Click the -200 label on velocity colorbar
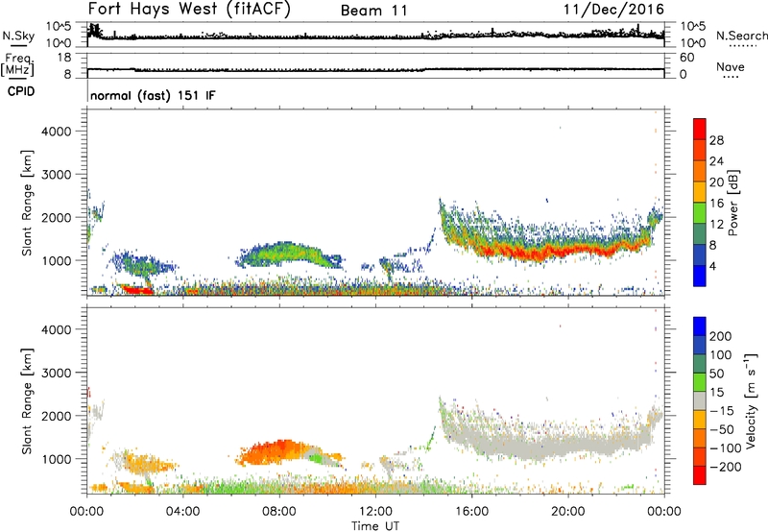Viewport: 768px width, 532px height. coord(726,467)
